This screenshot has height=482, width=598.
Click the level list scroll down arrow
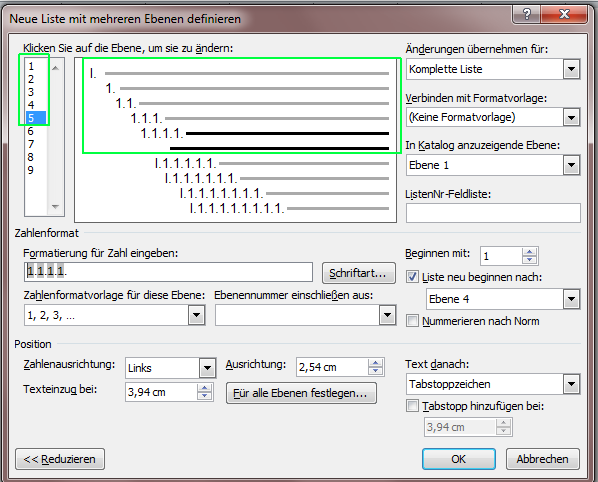pos(56,207)
